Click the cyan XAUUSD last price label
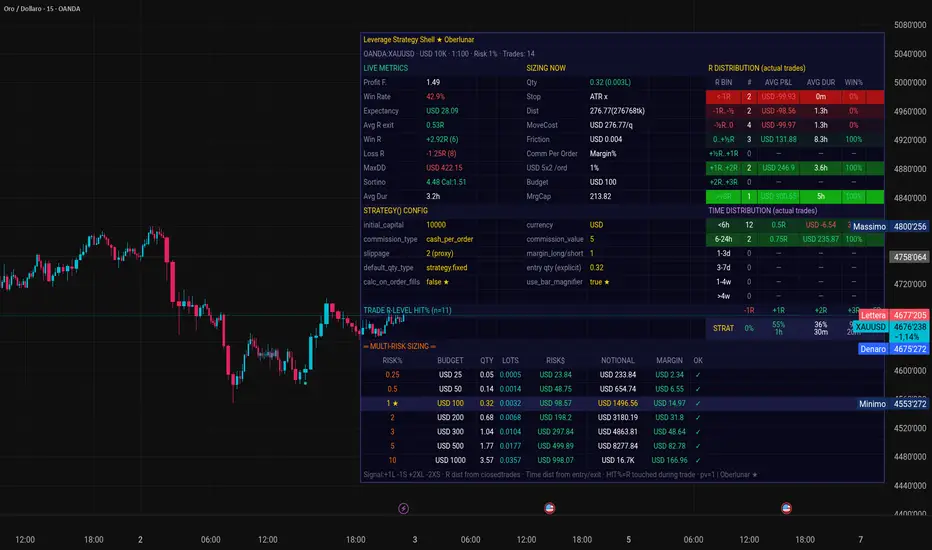 click(892, 332)
